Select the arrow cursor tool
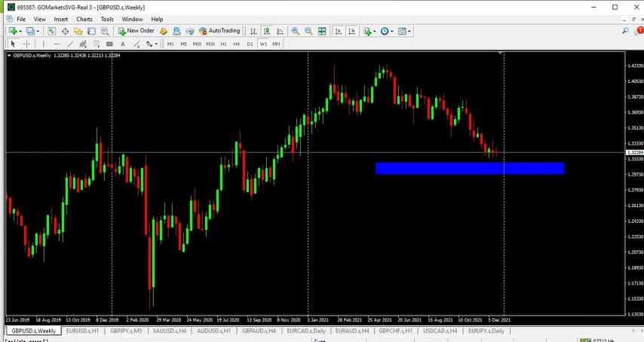This screenshot has height=342, width=644. point(13,44)
